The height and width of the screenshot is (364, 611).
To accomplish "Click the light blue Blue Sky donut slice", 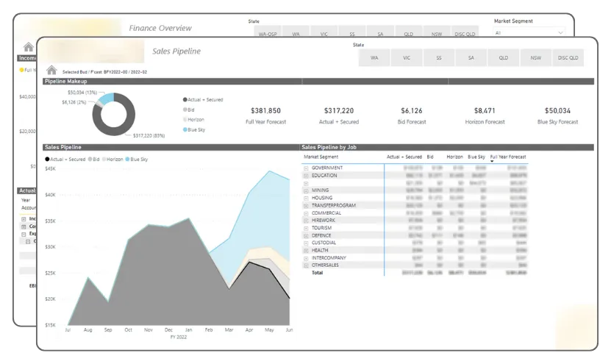I will click(x=107, y=99).
